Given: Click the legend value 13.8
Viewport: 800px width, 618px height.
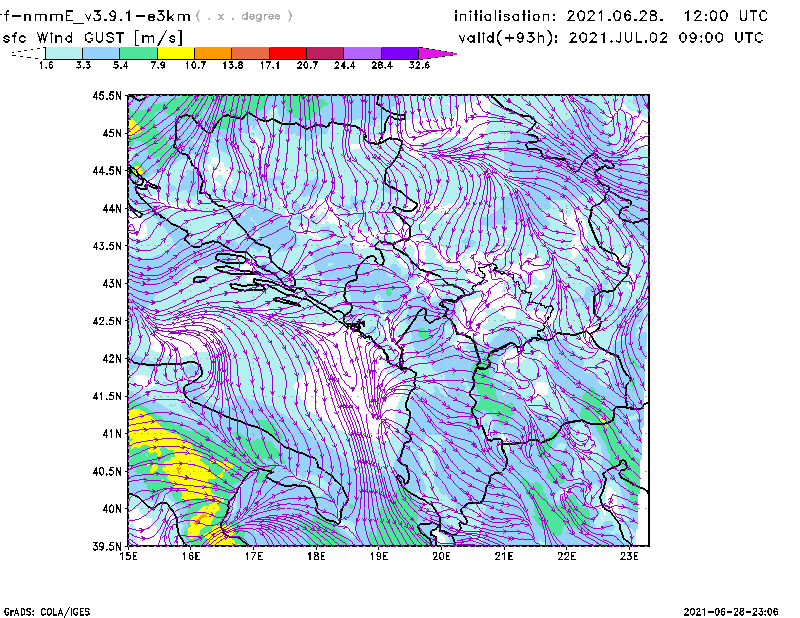Looking at the screenshot, I should pyautogui.click(x=233, y=65).
